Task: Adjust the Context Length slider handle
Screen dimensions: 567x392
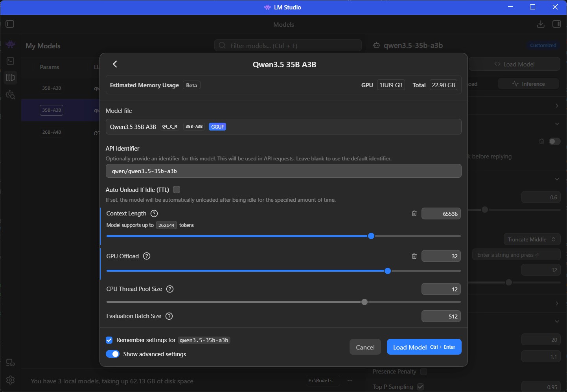Action: tap(371, 236)
